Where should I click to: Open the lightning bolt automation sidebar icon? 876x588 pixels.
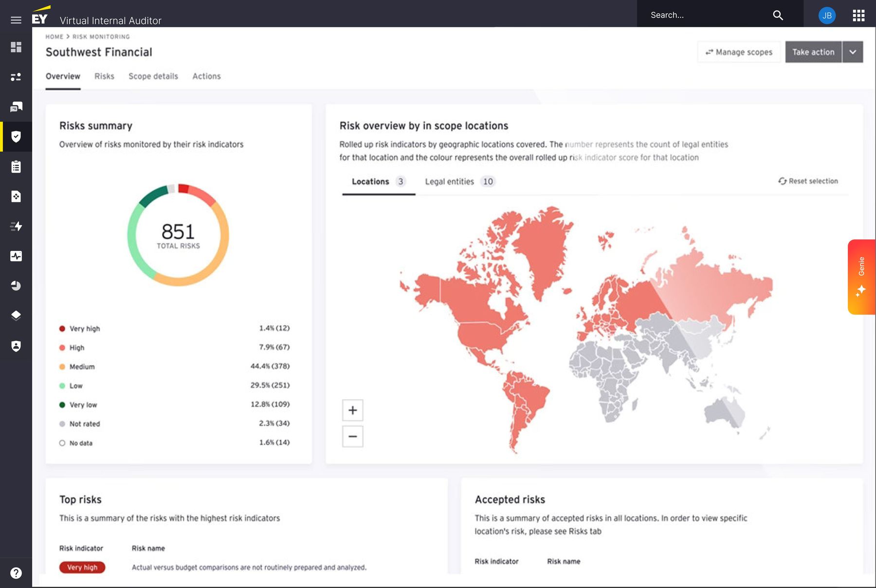[16, 226]
